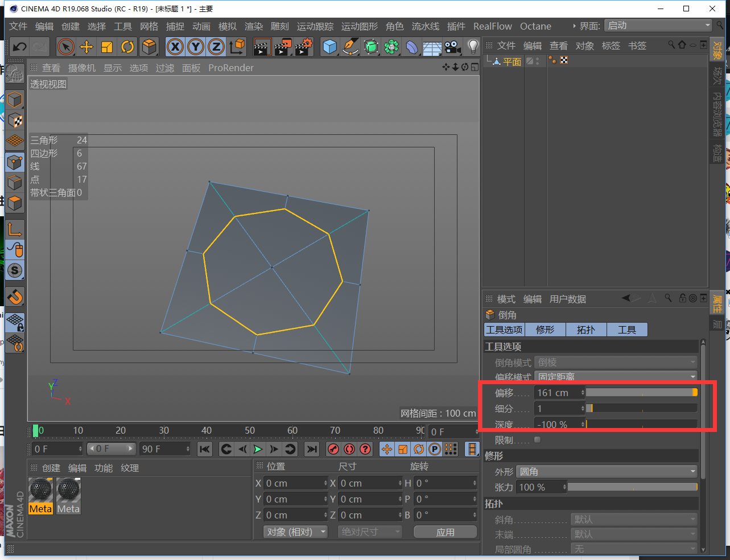Image resolution: width=730 pixels, height=560 pixels.
Task: Open the 对象 (相对) dropdown
Action: coord(295,532)
